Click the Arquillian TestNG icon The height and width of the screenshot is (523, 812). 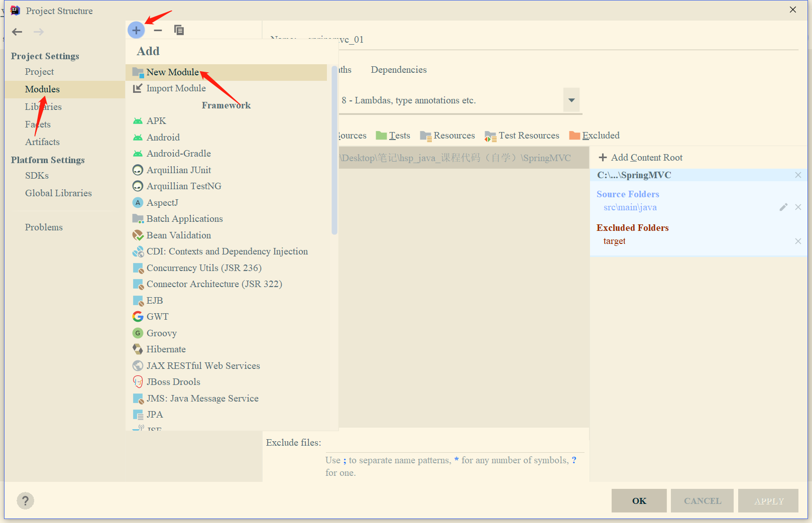tap(138, 186)
